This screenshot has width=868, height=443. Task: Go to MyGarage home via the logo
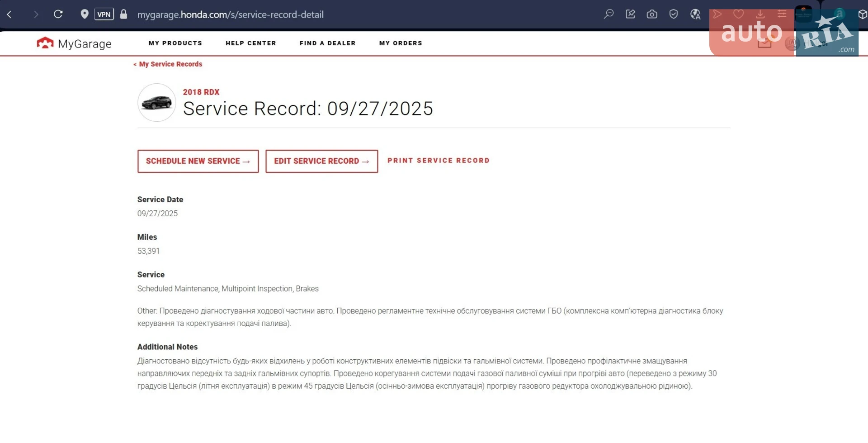pos(74,43)
